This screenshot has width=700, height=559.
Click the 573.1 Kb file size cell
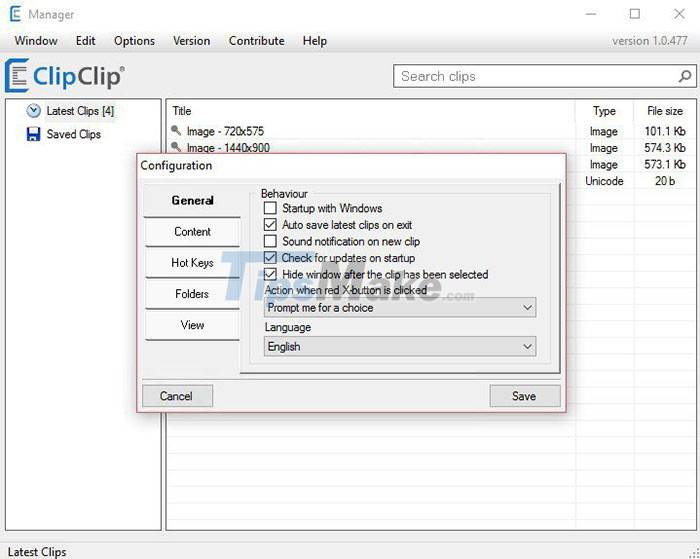click(x=665, y=164)
